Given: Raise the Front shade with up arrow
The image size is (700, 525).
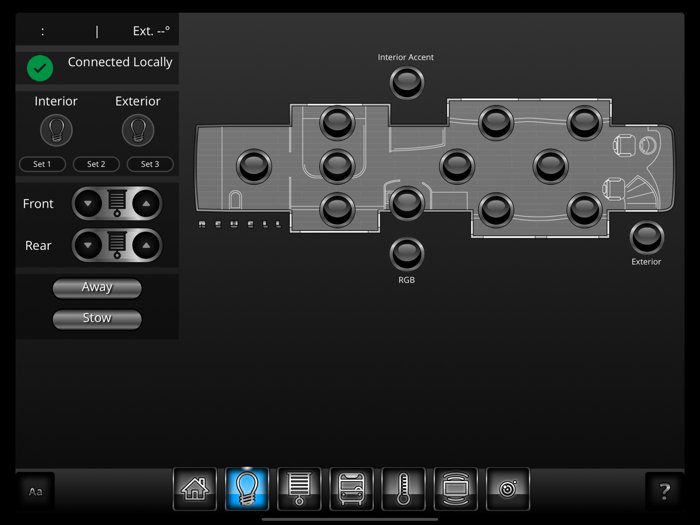Looking at the screenshot, I should (x=146, y=204).
